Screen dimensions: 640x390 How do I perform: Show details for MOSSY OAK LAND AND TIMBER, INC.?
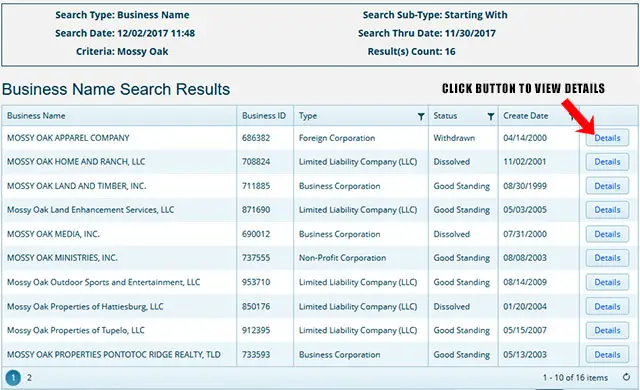coord(607,186)
